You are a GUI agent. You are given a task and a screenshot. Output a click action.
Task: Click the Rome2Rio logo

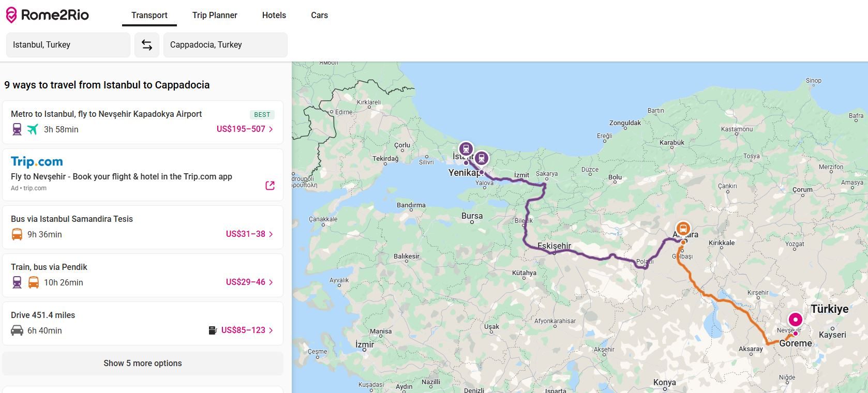click(x=47, y=15)
